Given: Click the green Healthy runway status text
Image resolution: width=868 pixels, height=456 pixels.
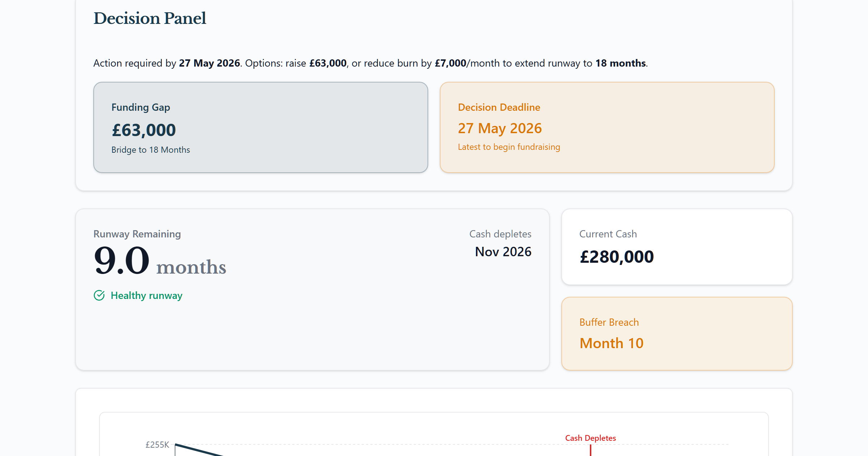Looking at the screenshot, I should point(146,296).
